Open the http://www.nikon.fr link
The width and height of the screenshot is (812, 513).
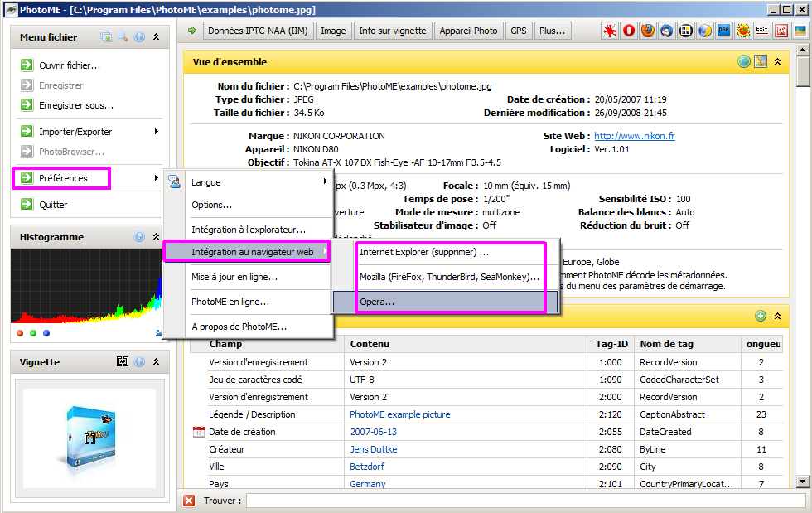pyautogui.click(x=635, y=136)
